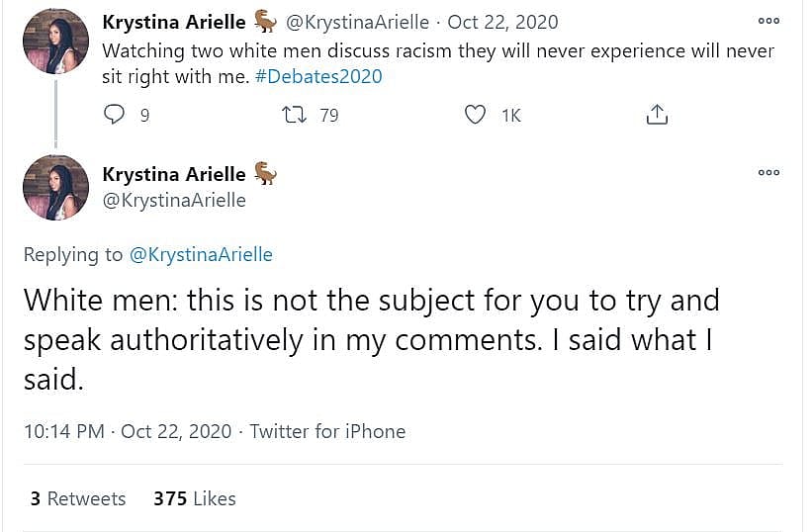812x532 pixels.
Task: Click the profile avatar on the top tweet
Action: coord(56,41)
